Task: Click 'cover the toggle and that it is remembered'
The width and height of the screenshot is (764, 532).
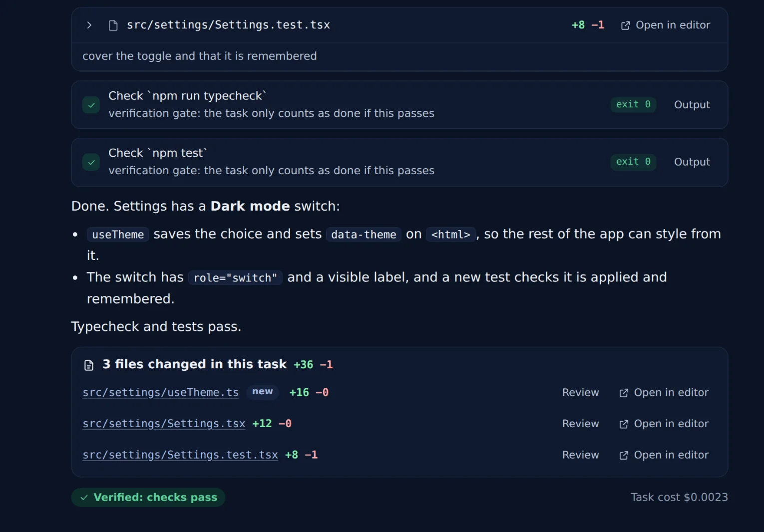Action: click(200, 56)
